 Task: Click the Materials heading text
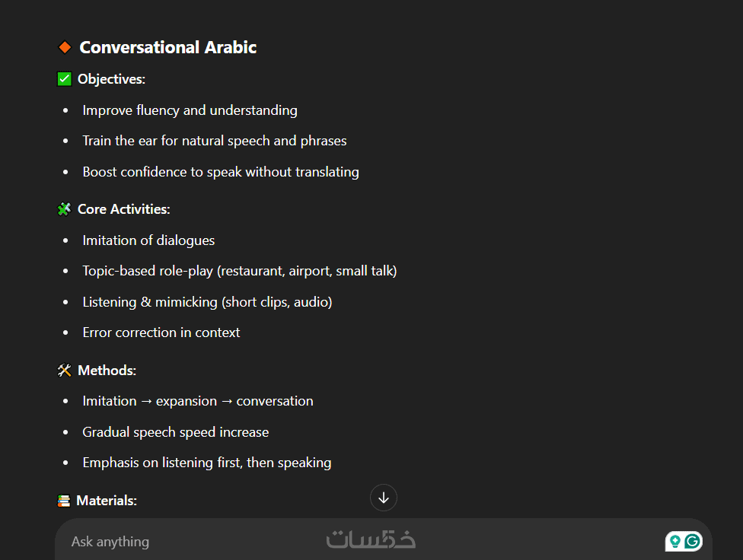pos(107,501)
